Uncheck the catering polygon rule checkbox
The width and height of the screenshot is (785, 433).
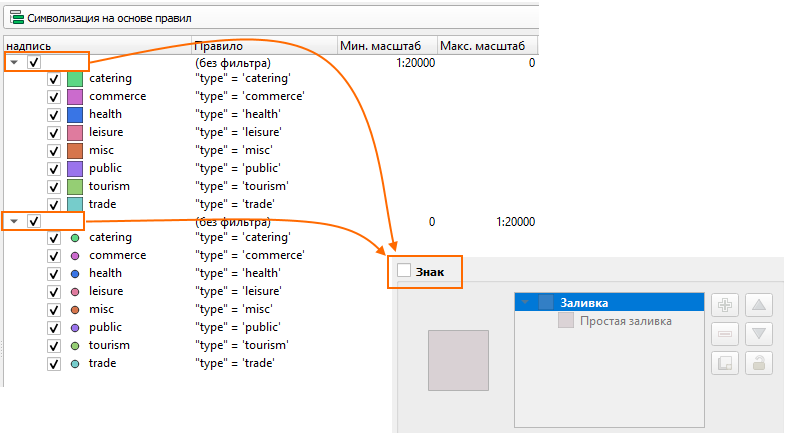(x=55, y=78)
